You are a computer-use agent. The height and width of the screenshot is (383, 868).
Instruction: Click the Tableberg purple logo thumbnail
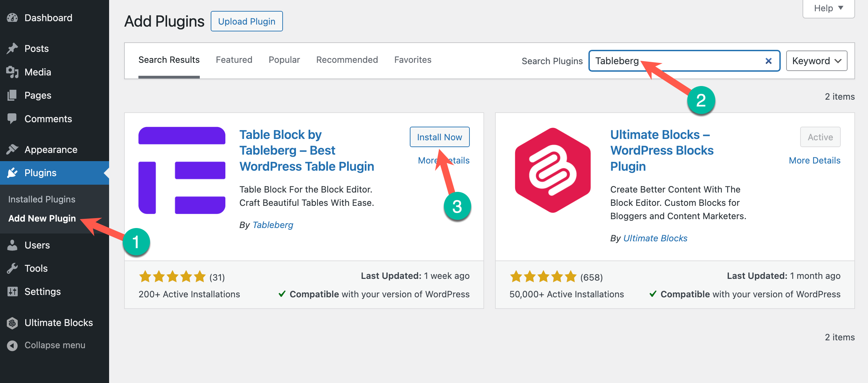182,170
